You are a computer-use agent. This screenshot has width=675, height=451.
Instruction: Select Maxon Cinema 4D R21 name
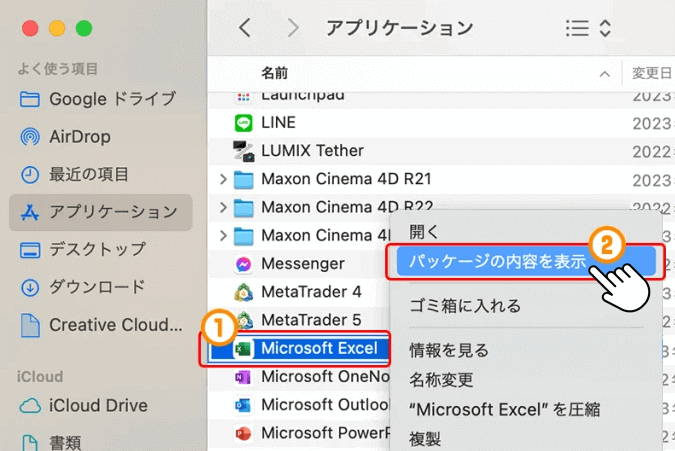[346, 179]
